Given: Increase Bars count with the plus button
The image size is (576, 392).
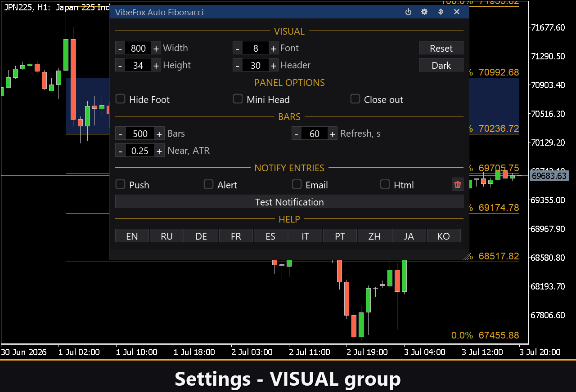Looking at the screenshot, I should 159,134.
